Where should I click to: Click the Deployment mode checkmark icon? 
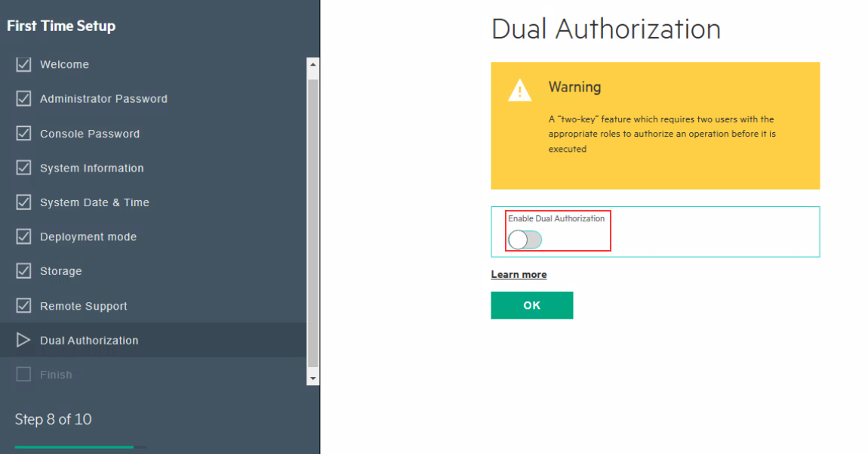[x=23, y=236]
